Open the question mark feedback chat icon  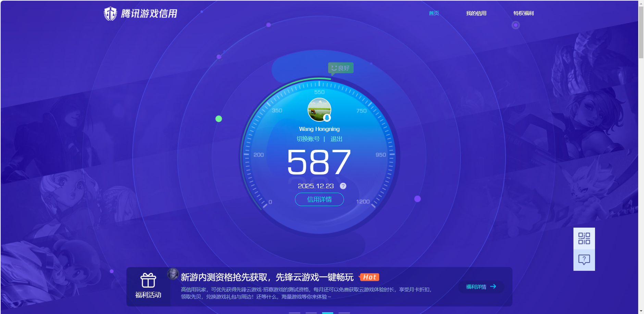tap(584, 259)
